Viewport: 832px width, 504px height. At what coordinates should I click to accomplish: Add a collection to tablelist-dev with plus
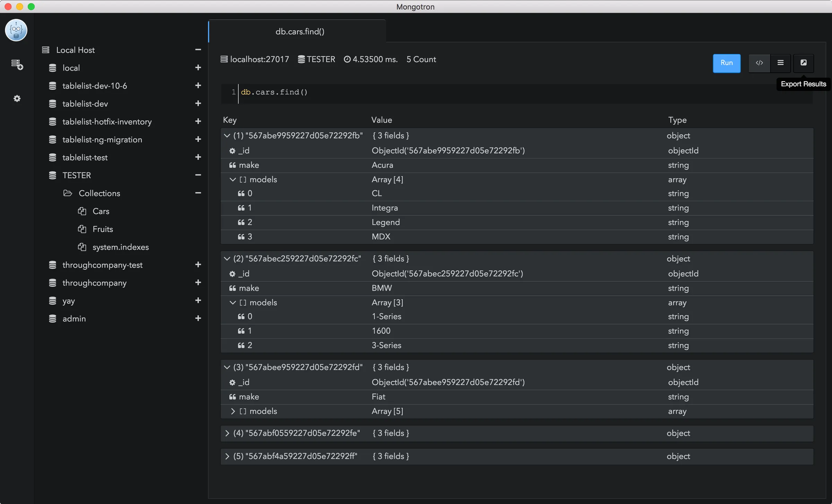(x=198, y=103)
